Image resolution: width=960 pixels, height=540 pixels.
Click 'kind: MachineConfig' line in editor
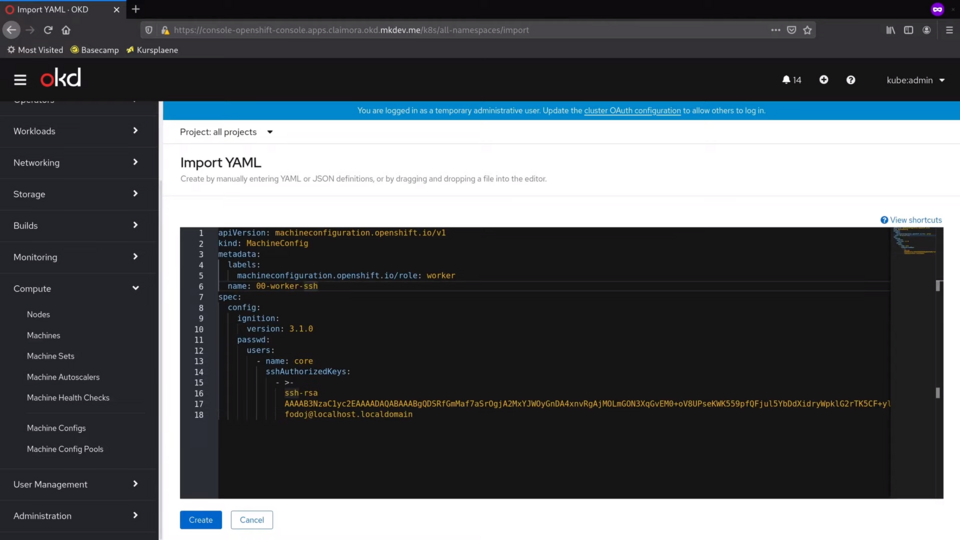[x=263, y=244]
